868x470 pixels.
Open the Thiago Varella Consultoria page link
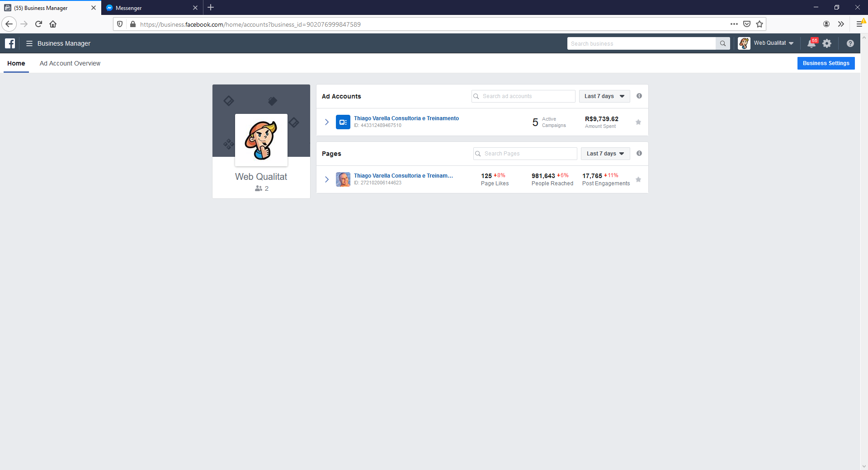(403, 176)
